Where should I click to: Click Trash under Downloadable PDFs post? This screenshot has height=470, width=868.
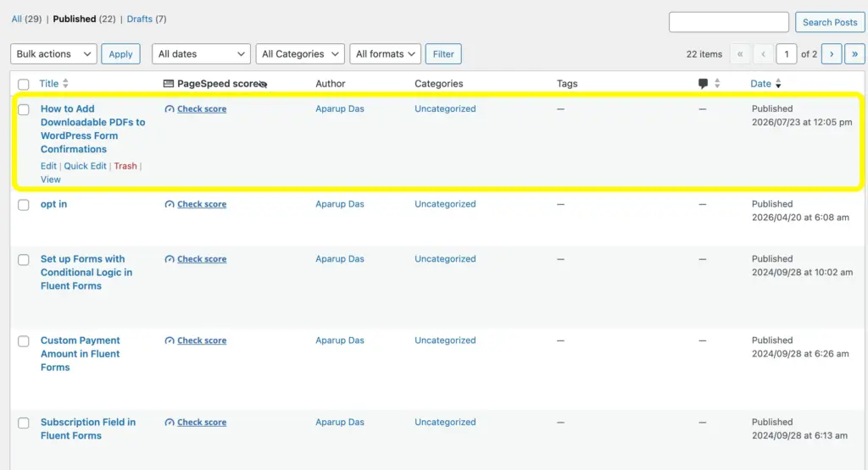point(125,166)
